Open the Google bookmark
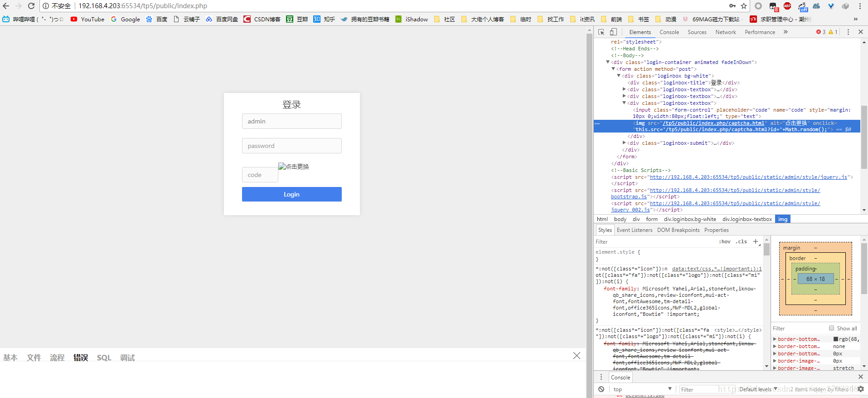The width and height of the screenshot is (868, 398). 126,19
